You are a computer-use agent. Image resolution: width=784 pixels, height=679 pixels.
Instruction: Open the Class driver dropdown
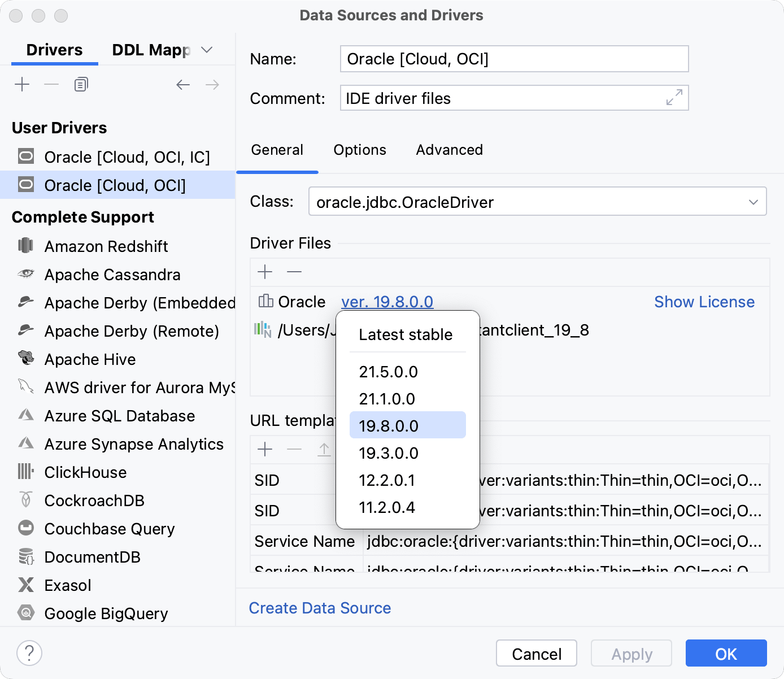[753, 201]
